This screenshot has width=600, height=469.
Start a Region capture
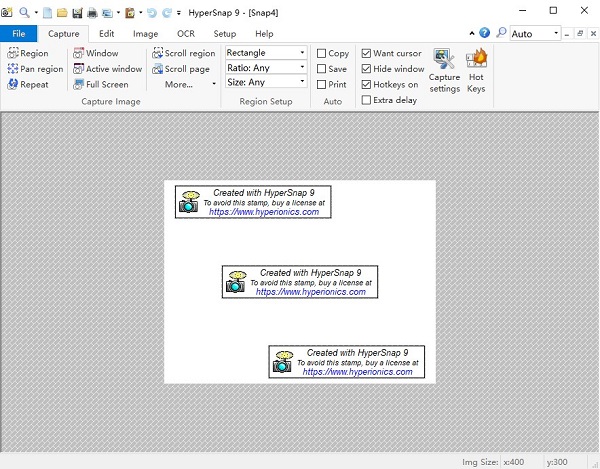click(28, 53)
